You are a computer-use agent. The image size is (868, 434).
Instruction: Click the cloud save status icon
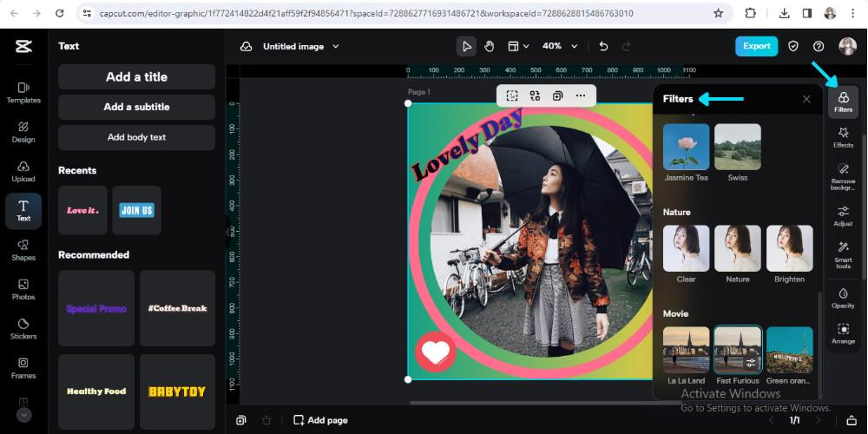[247, 47]
